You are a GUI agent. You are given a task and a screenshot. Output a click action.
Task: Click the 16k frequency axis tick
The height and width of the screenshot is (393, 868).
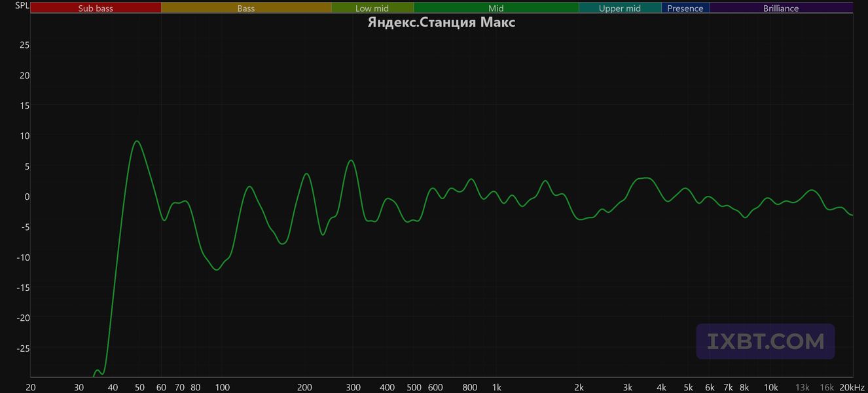click(827, 387)
